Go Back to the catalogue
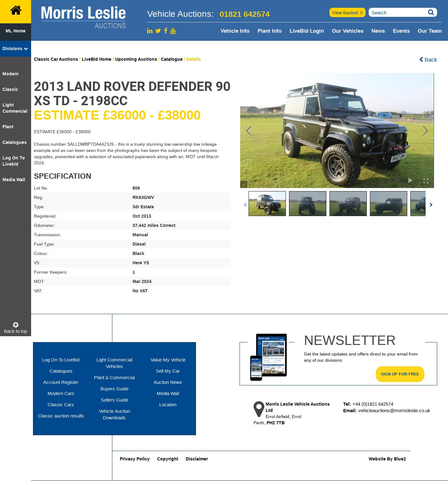 (x=428, y=60)
